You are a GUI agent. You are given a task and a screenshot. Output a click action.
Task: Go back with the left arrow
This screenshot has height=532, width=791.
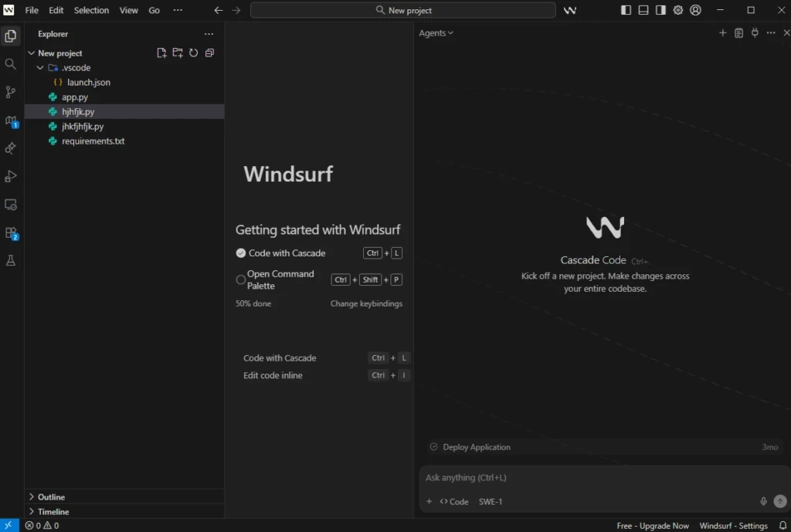(x=219, y=10)
